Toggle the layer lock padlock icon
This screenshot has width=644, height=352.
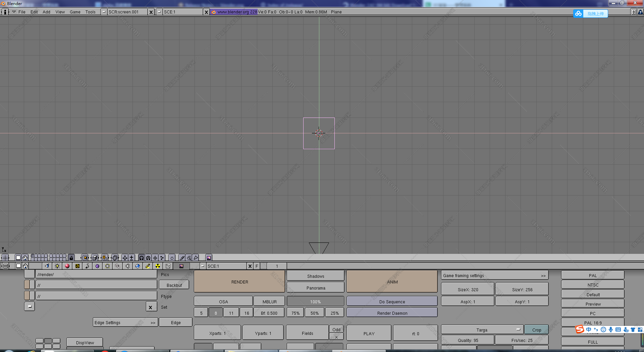pos(71,258)
